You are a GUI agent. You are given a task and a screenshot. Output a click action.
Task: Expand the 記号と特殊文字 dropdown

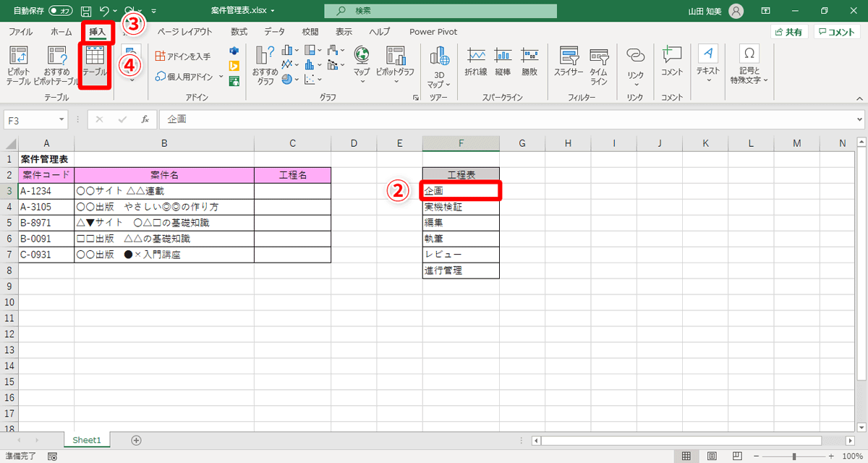(749, 65)
